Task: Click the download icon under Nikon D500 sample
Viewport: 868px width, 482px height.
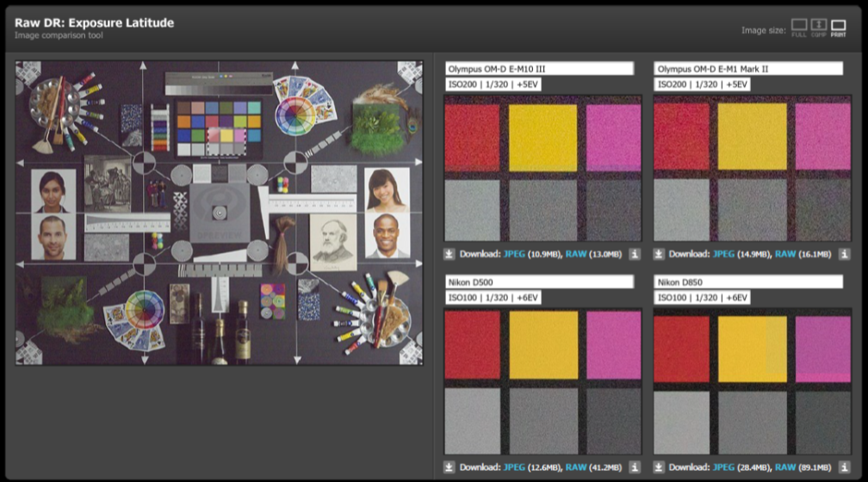Action: pyautogui.click(x=449, y=467)
